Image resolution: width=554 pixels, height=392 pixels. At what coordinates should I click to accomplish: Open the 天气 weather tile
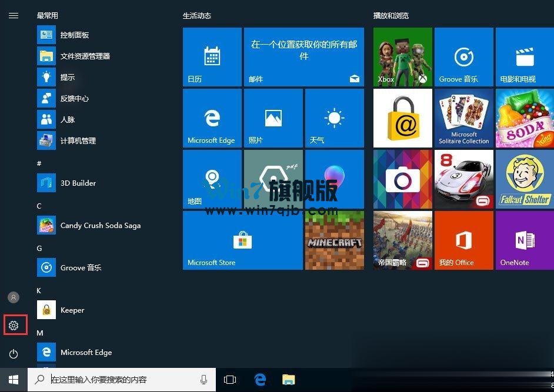click(334, 118)
